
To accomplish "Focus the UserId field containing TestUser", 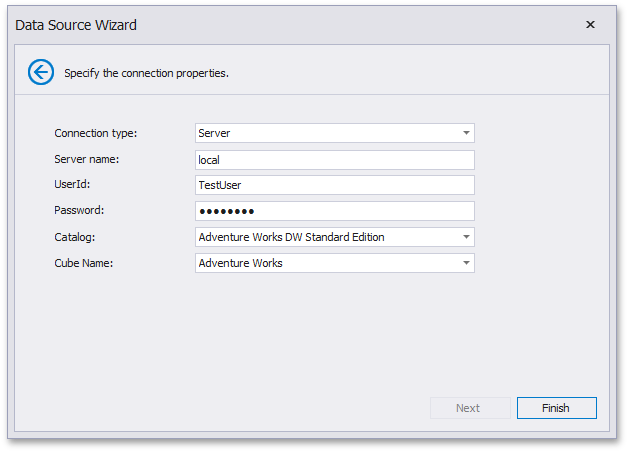I will 334,185.
